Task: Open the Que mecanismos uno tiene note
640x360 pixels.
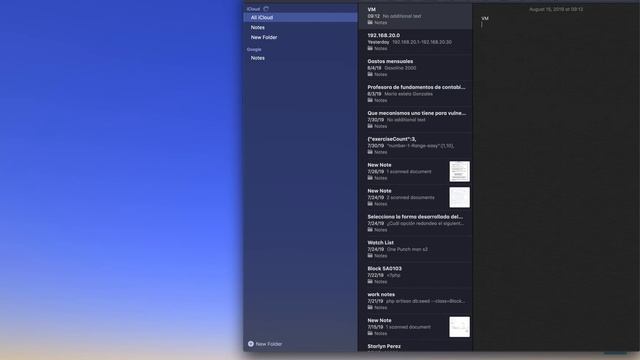Action: 416,120
